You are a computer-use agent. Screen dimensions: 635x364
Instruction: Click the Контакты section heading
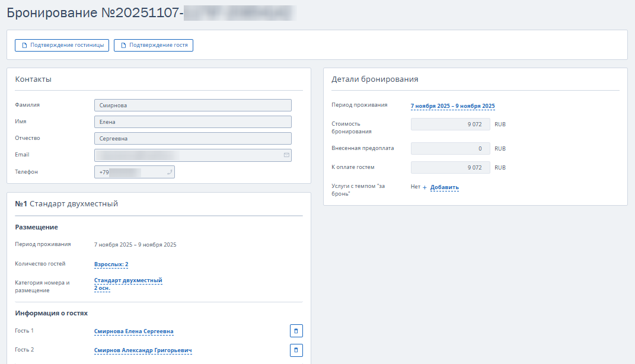33,79
